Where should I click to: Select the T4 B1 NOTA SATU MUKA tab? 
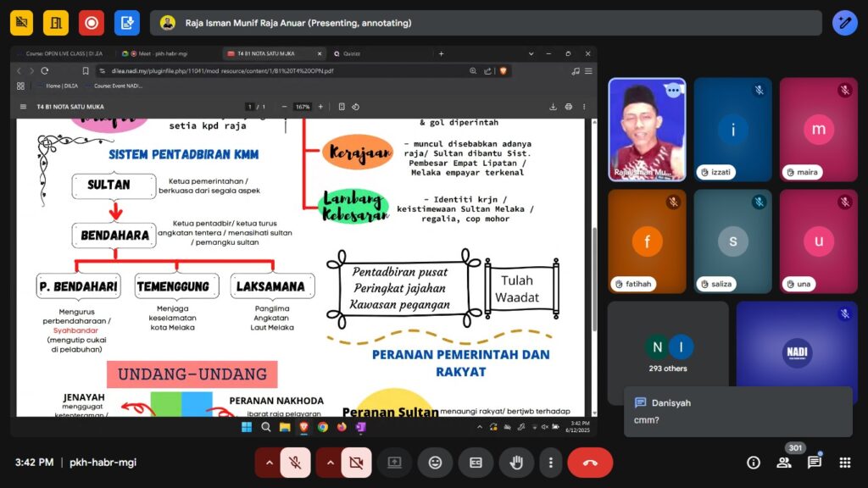coord(273,53)
